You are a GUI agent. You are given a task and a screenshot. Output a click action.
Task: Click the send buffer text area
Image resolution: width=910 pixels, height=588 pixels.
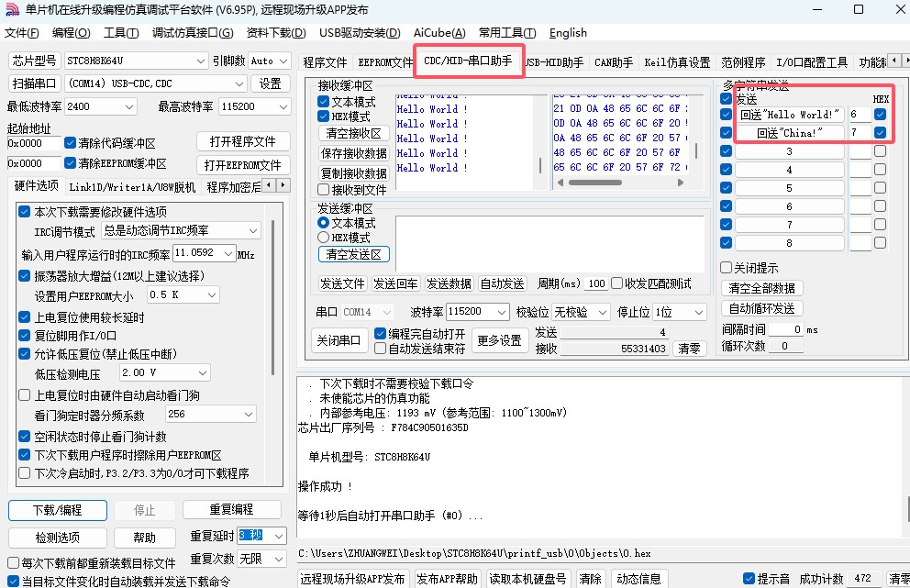click(549, 242)
